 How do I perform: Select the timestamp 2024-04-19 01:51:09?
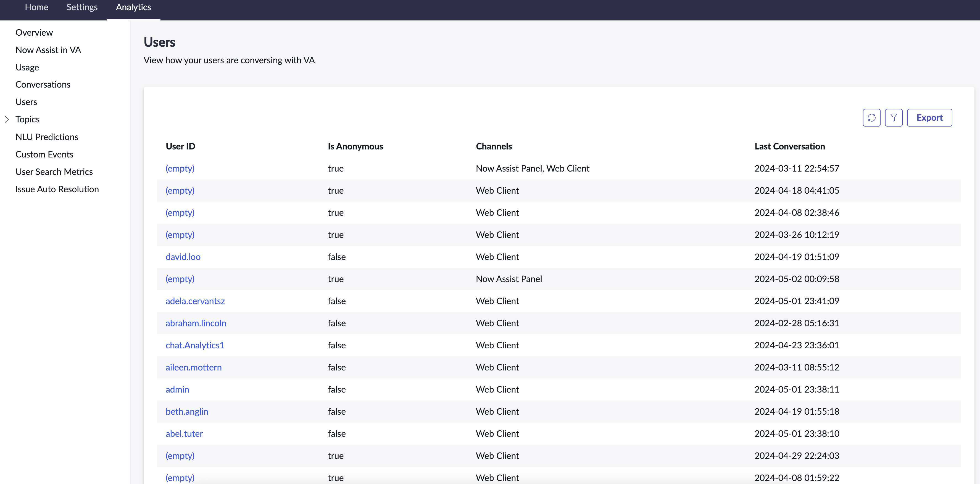(x=797, y=257)
